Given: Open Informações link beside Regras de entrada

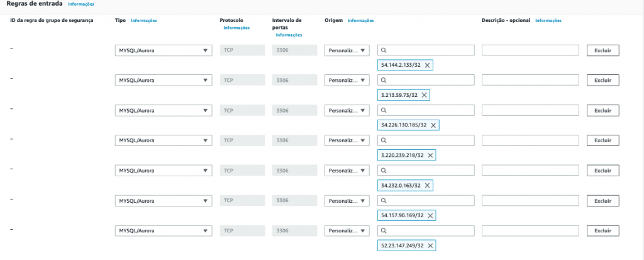Looking at the screenshot, I should tap(81, 4).
